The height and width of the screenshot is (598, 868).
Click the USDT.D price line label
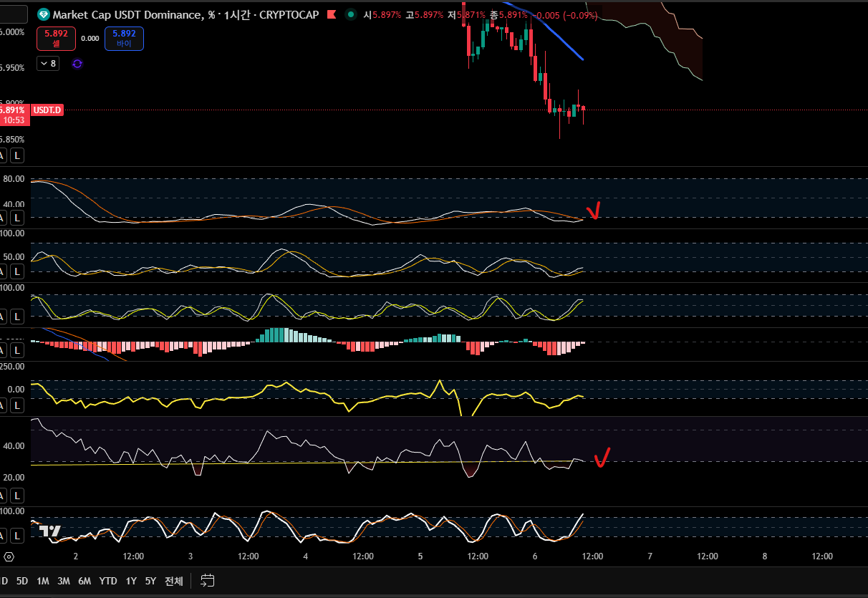coord(48,110)
